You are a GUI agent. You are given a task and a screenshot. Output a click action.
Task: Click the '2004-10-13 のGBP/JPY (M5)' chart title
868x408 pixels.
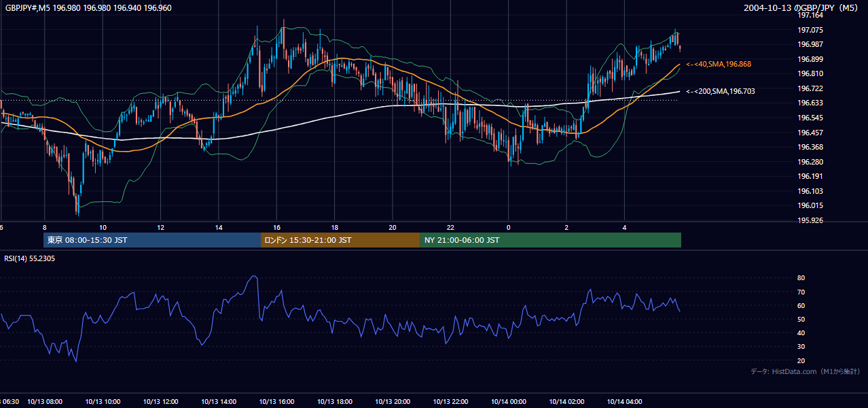coord(802,8)
